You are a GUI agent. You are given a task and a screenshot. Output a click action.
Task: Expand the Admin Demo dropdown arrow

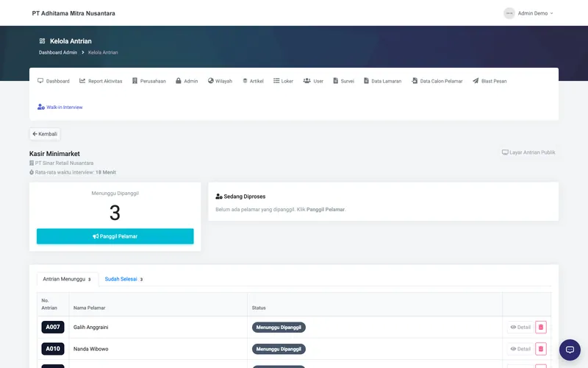coord(551,13)
